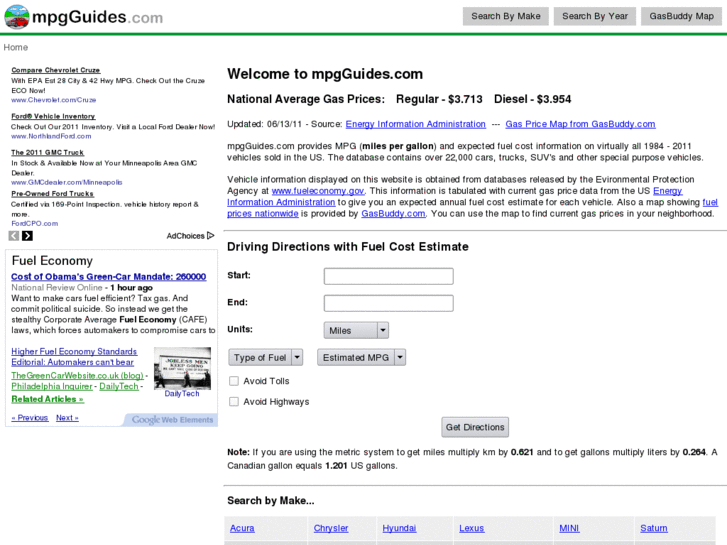Viewport: 727px width, 545px height.
Task: Select the Hyundai make link
Action: [x=399, y=528]
